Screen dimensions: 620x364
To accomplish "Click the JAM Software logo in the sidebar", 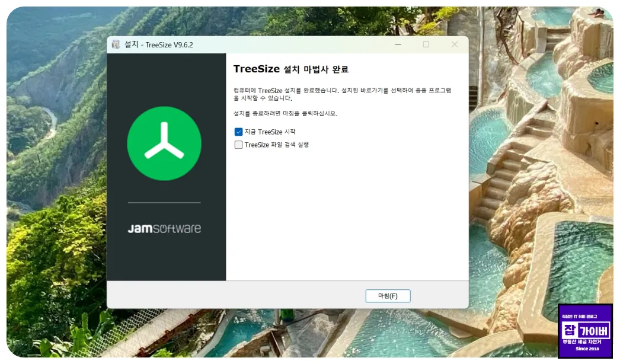I will [x=164, y=228].
